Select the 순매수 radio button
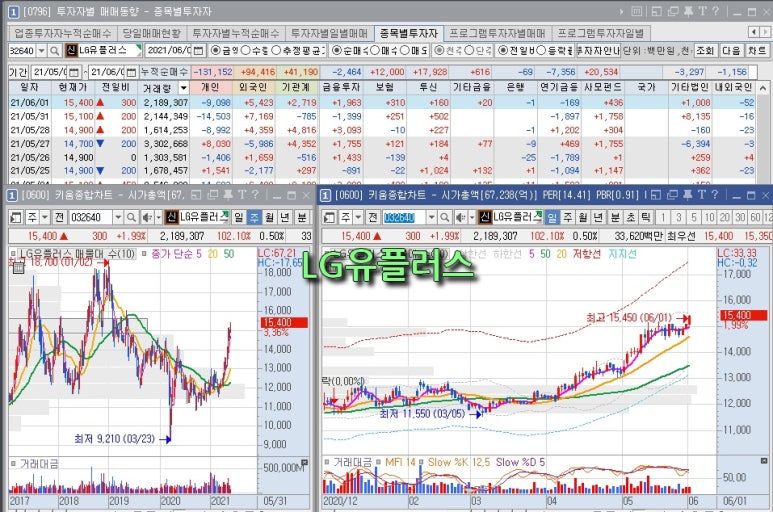The image size is (773, 512). 337,51
